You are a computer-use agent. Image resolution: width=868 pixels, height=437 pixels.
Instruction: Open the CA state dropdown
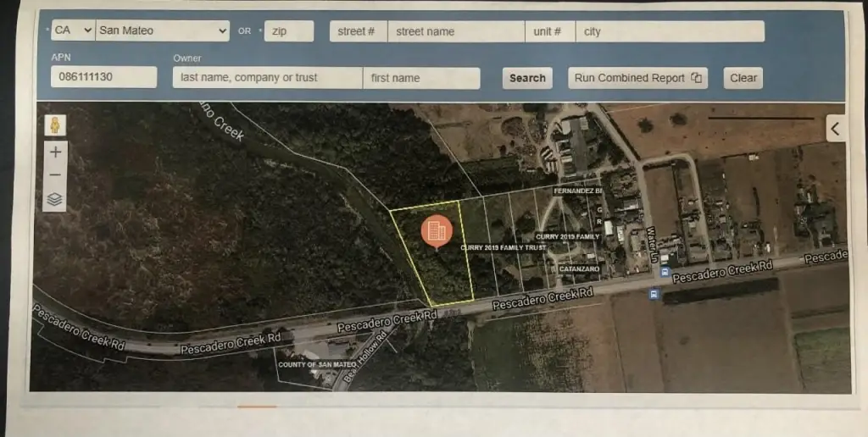click(x=72, y=31)
